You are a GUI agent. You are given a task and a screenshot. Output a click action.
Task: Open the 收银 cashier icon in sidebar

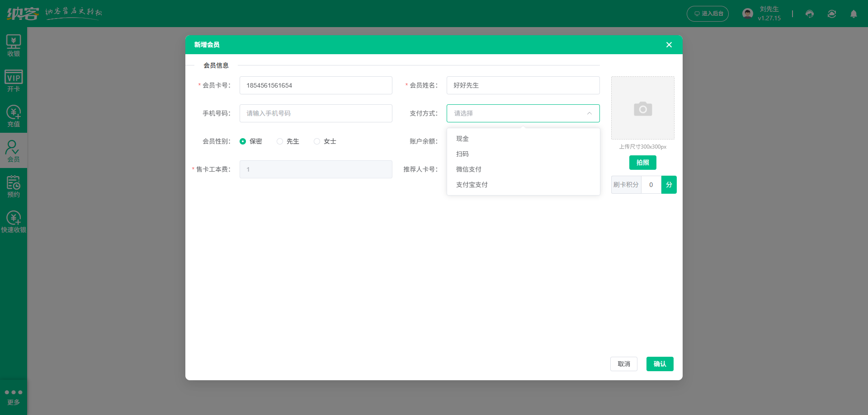14,46
